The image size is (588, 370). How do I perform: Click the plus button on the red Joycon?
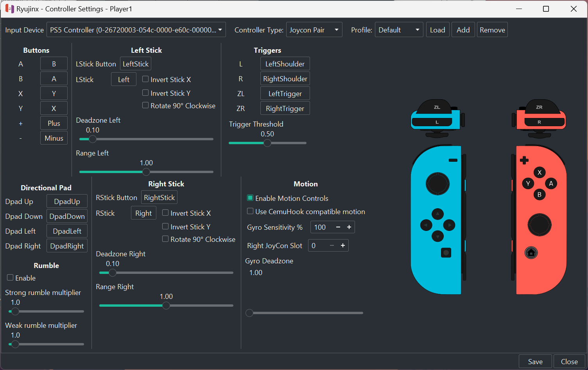pos(524,160)
